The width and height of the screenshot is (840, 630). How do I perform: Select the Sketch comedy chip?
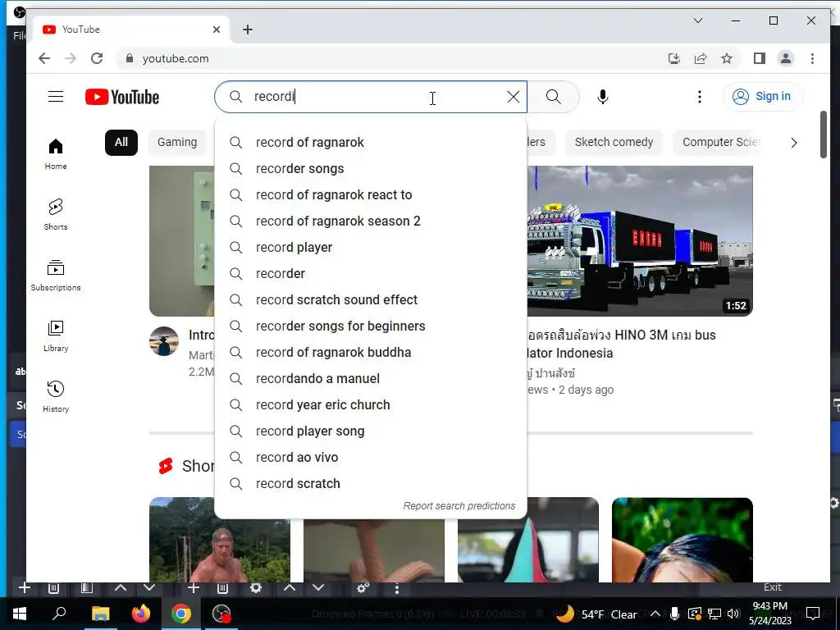[614, 143]
